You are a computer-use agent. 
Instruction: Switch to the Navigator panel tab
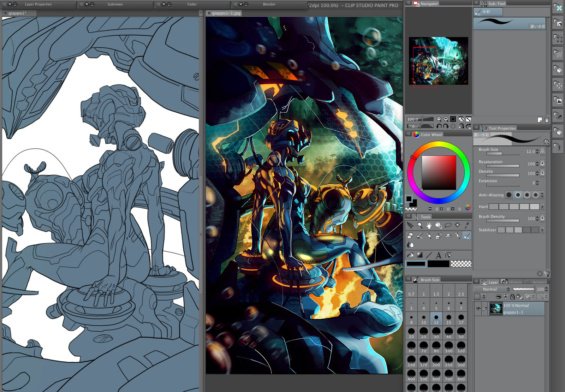(426, 4)
